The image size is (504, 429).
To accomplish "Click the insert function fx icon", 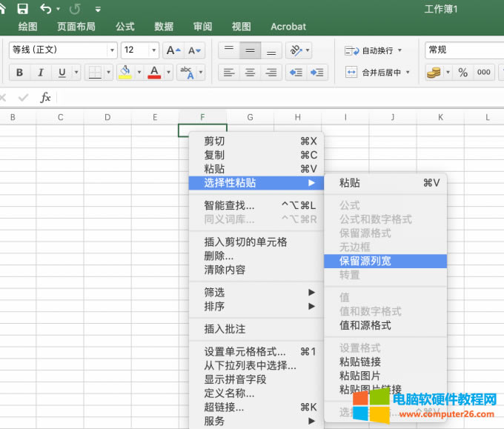I will [45, 97].
